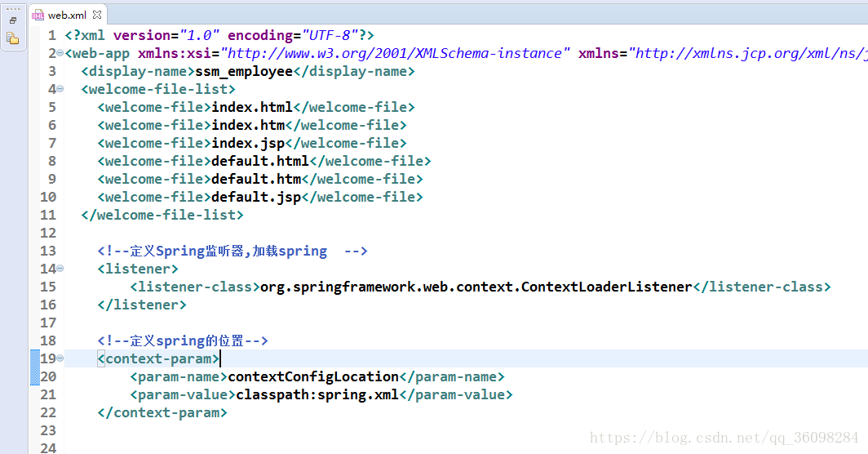868x454 pixels.
Task: Click the default.html welcome-file entry
Action: pyautogui.click(x=260, y=162)
